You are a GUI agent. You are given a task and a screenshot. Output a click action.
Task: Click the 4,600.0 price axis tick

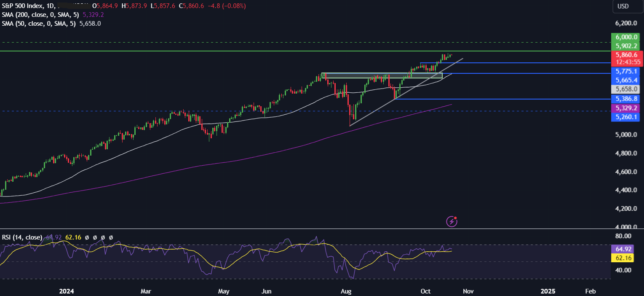[626, 172]
